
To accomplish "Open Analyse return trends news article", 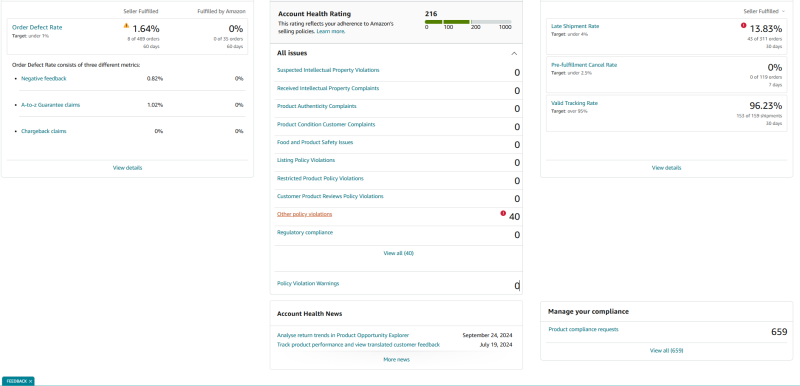I will 343,336.
